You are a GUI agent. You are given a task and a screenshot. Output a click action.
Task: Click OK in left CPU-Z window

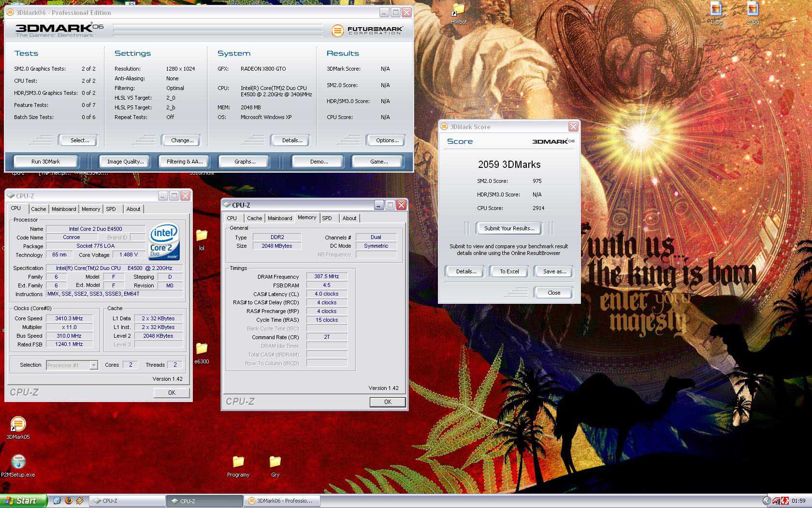coord(172,393)
